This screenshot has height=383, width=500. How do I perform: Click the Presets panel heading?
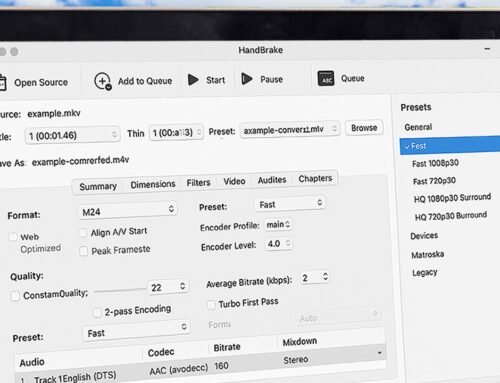click(416, 107)
